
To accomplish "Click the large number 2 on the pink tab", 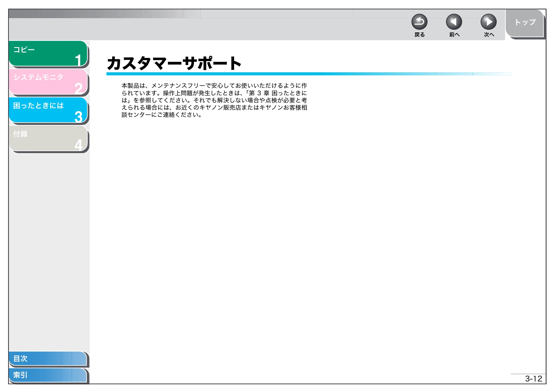I will (x=79, y=88).
